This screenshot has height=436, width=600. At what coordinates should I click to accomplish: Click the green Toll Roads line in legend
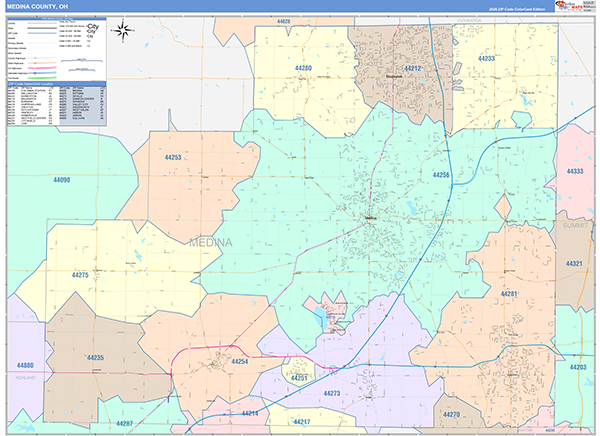click(x=42, y=78)
